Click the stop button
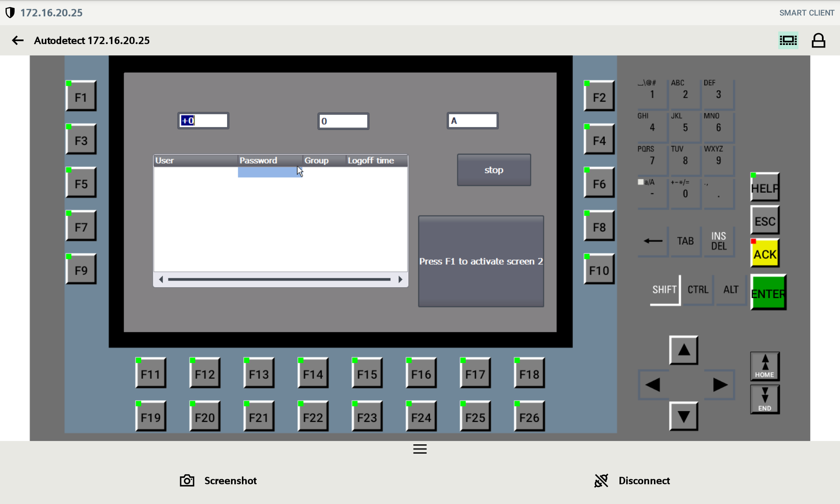The height and width of the screenshot is (504, 840). (494, 170)
